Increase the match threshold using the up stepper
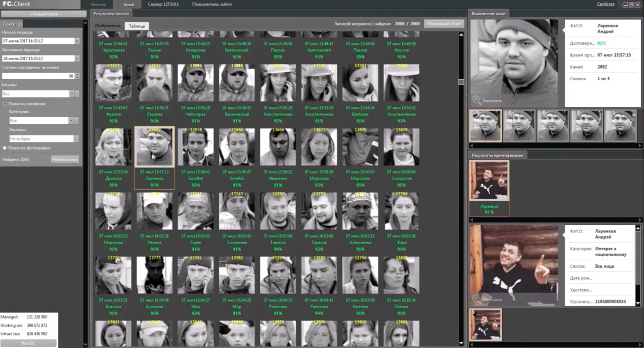This screenshot has height=348, width=644. (x=77, y=74)
